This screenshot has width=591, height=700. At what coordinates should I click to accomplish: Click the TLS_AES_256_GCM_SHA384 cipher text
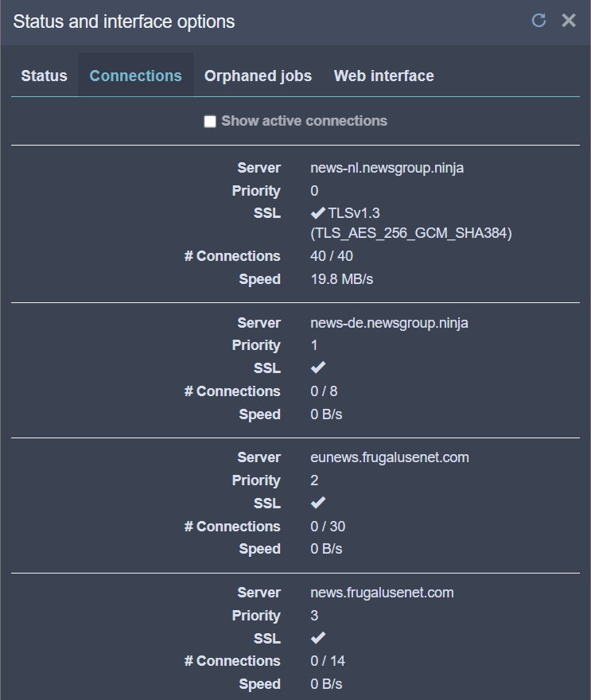[x=410, y=233]
